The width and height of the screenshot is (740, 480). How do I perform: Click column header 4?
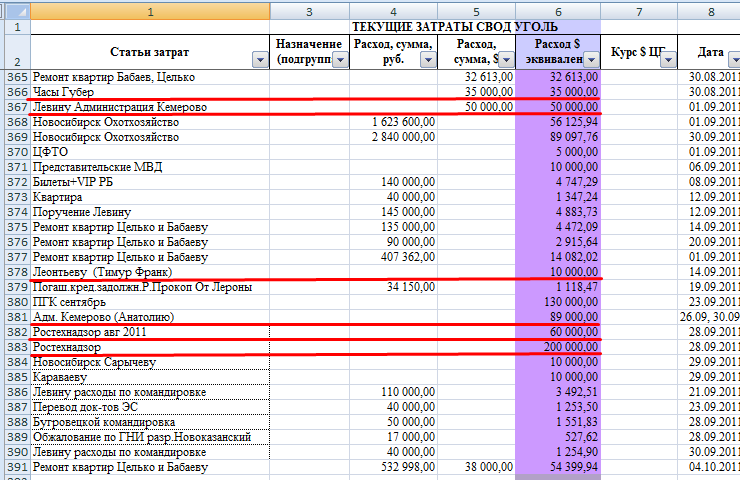coord(393,10)
